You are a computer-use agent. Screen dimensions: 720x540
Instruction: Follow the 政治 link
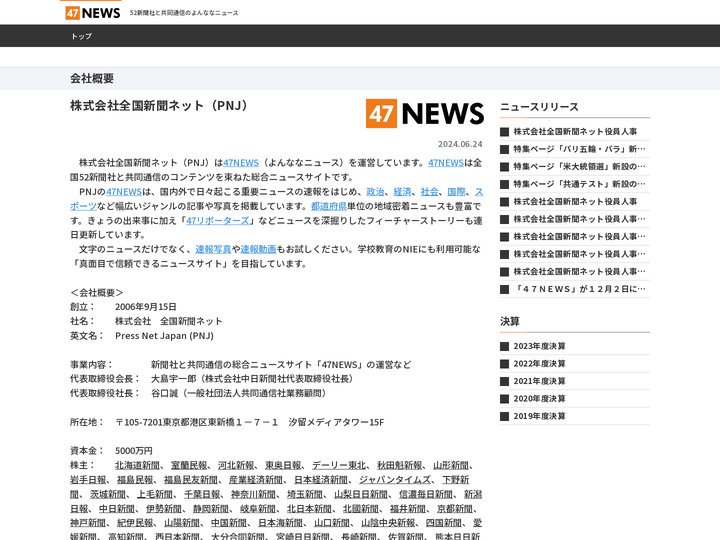(375, 191)
